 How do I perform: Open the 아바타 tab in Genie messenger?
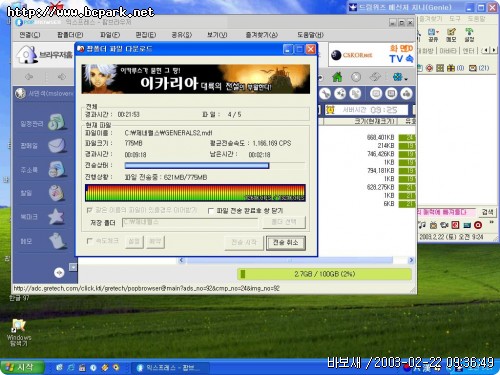(x=448, y=51)
